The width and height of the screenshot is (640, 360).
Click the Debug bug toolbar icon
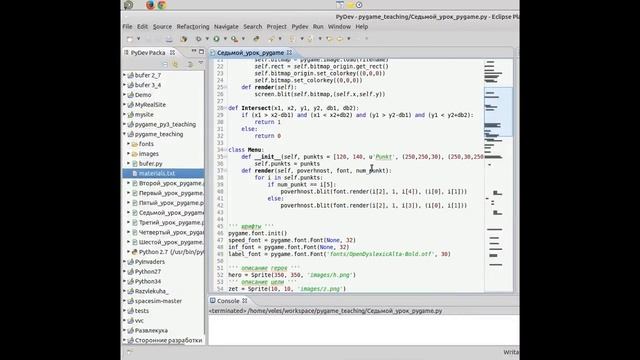(x=199, y=39)
